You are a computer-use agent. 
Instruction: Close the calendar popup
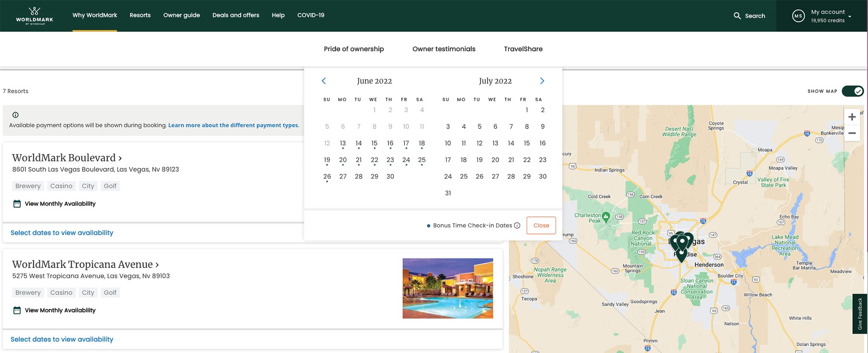(x=541, y=225)
